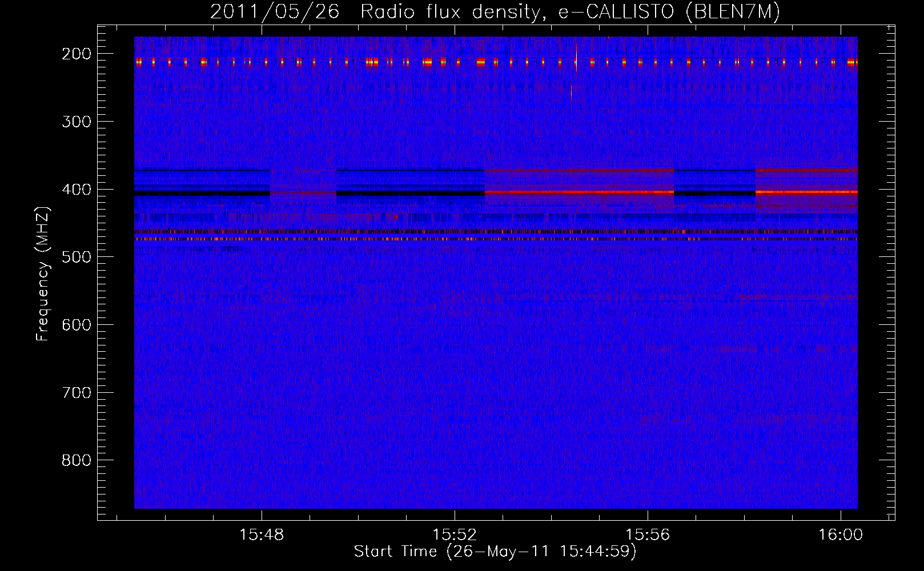The width and height of the screenshot is (924, 571).
Task: Click the 200 frequency tick label
Action: pyautogui.click(x=76, y=54)
